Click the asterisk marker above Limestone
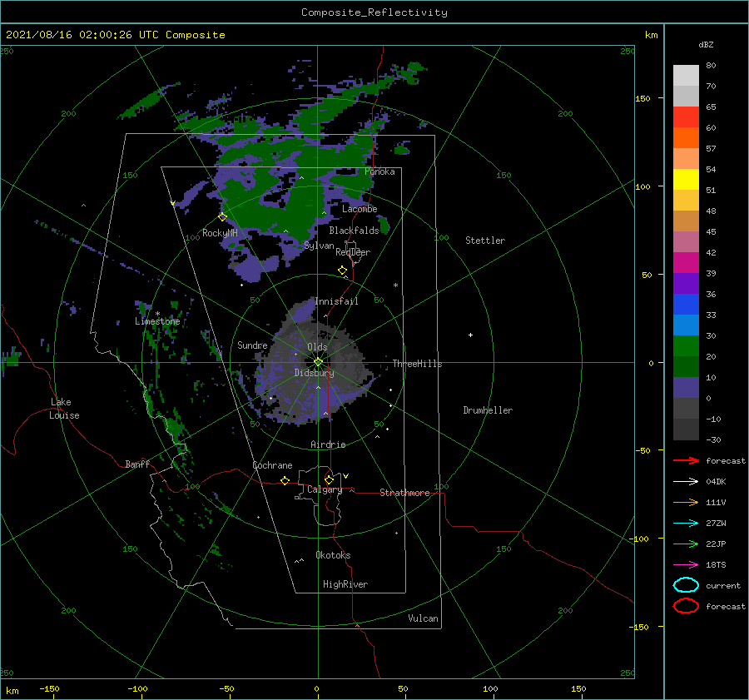The height and width of the screenshot is (700, 749). (x=157, y=314)
